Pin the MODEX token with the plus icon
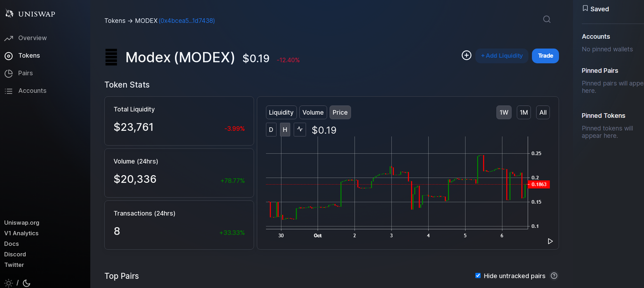Viewport: 644px width, 288px height. (x=466, y=55)
